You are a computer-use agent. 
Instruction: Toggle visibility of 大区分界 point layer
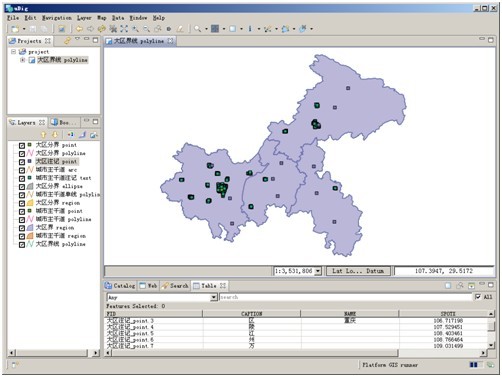(x=22, y=145)
